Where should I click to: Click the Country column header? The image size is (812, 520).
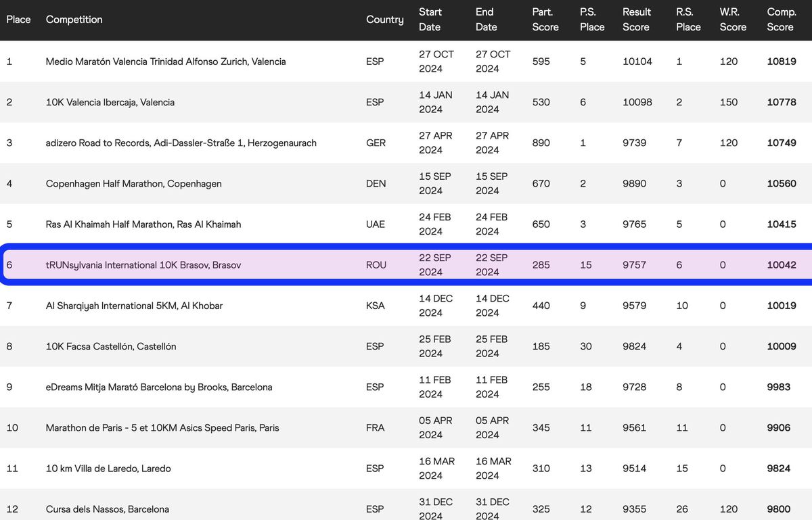pyautogui.click(x=384, y=20)
